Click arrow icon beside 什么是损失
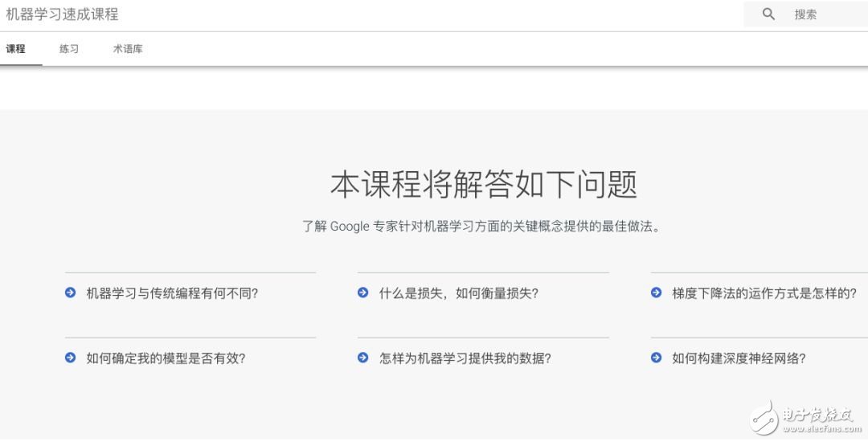Screen dimensions: 868x442 tap(363, 293)
